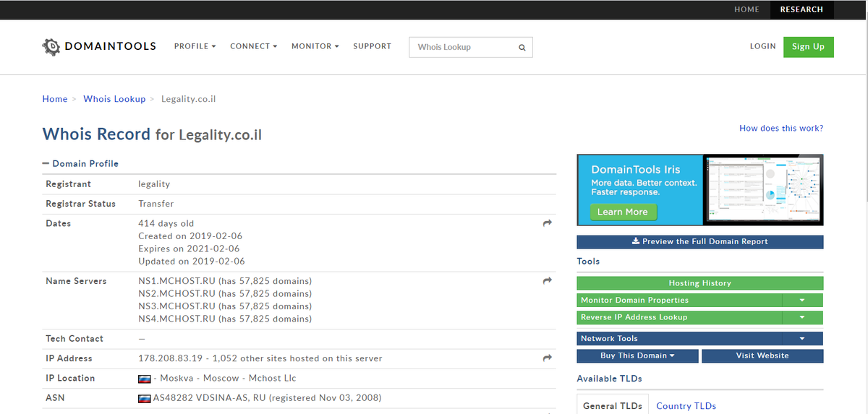
Task: Click Russian flag in IP Location row
Action: [x=145, y=379]
